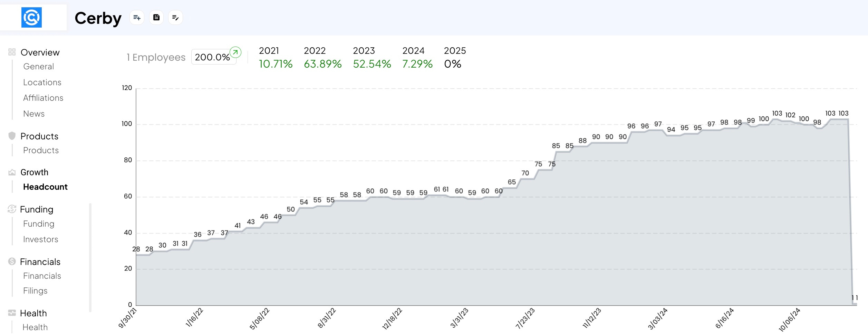Open the Health sub-item page
Viewport: 868px width, 336px height.
pyautogui.click(x=35, y=327)
